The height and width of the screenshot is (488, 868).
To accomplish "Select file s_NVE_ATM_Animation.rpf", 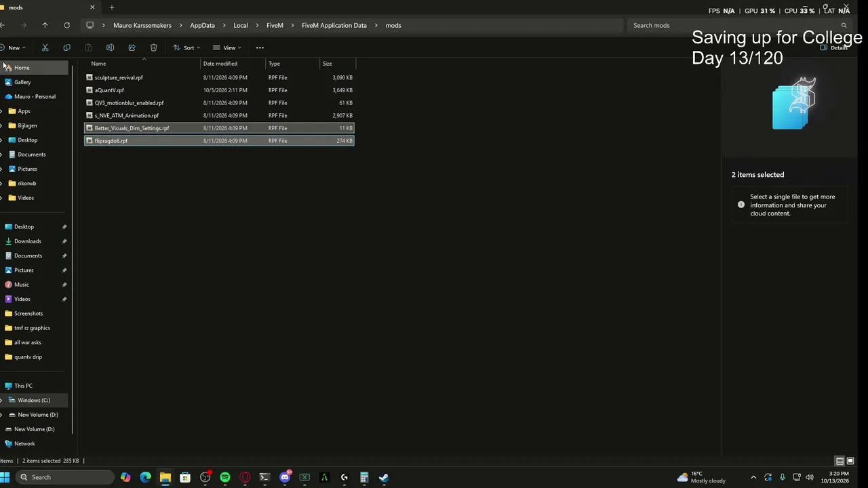I will pos(218,115).
